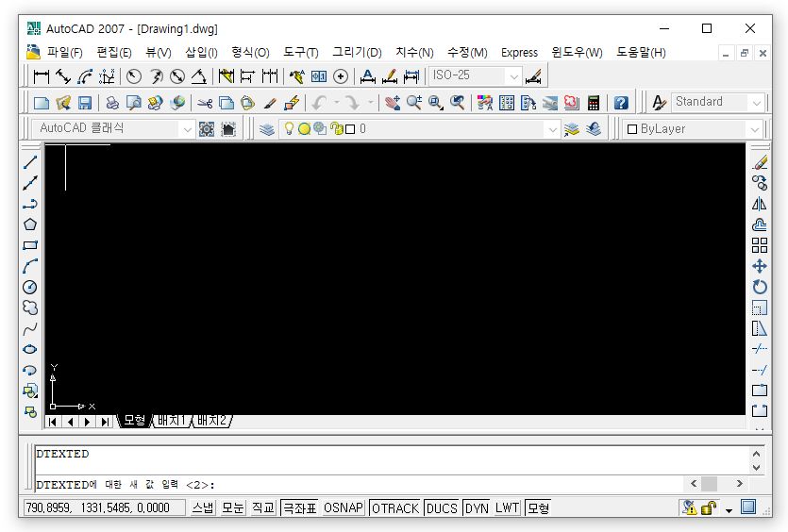Expand the Undo history arrow
The height and width of the screenshot is (532, 788).
pyautogui.click(x=336, y=103)
